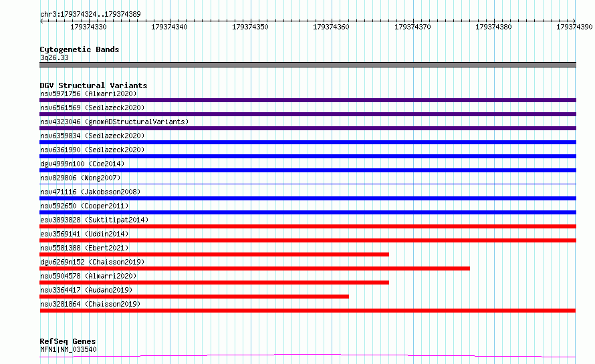Screen dimensions: 595x364
Task: Select the purple bar under nsv4323046
Action: point(308,128)
